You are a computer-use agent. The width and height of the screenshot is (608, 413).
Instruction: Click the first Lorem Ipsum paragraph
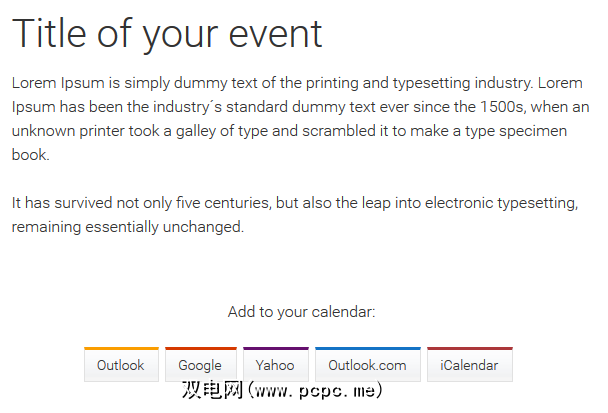point(298,118)
